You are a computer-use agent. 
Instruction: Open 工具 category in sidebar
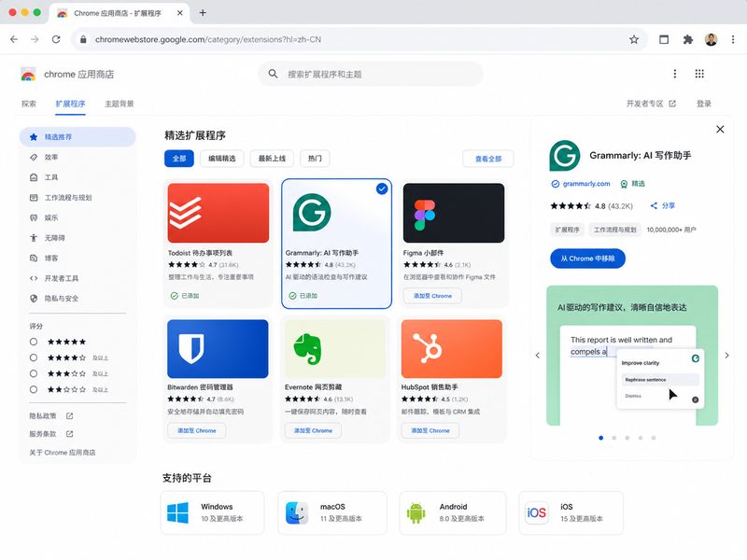pos(78,177)
